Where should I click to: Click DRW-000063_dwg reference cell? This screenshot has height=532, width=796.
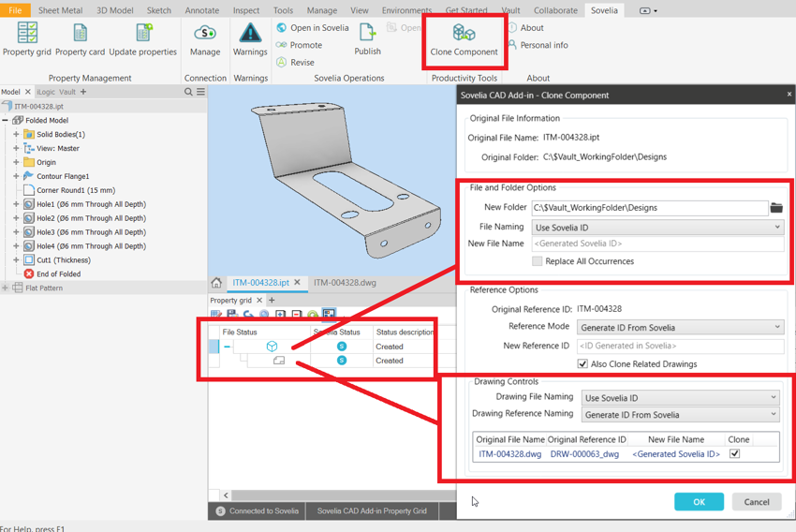[x=584, y=454]
